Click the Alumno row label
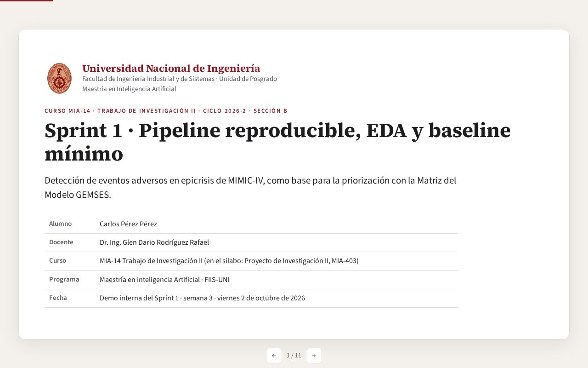This screenshot has width=588, height=368. pos(60,224)
